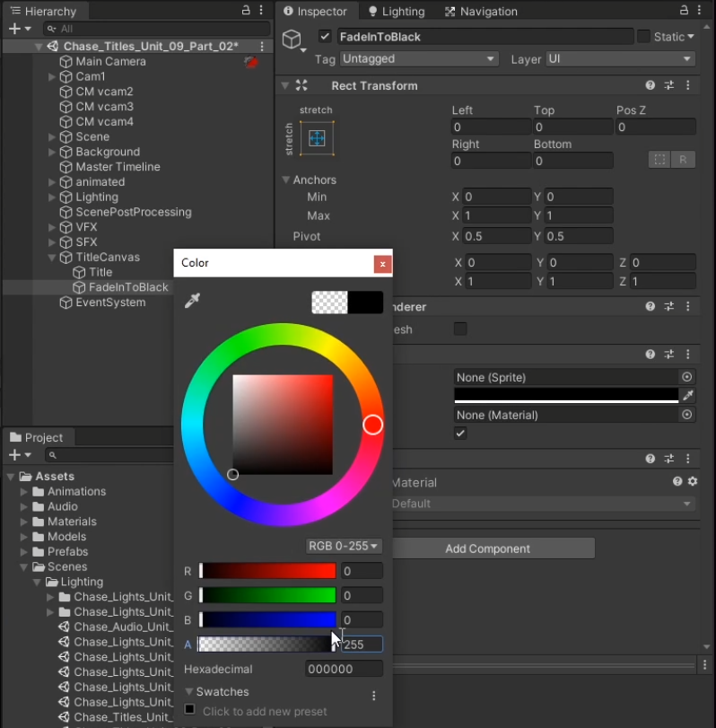This screenshot has width=716, height=728.
Task: Enable the Static checkbox
Action: point(643,37)
